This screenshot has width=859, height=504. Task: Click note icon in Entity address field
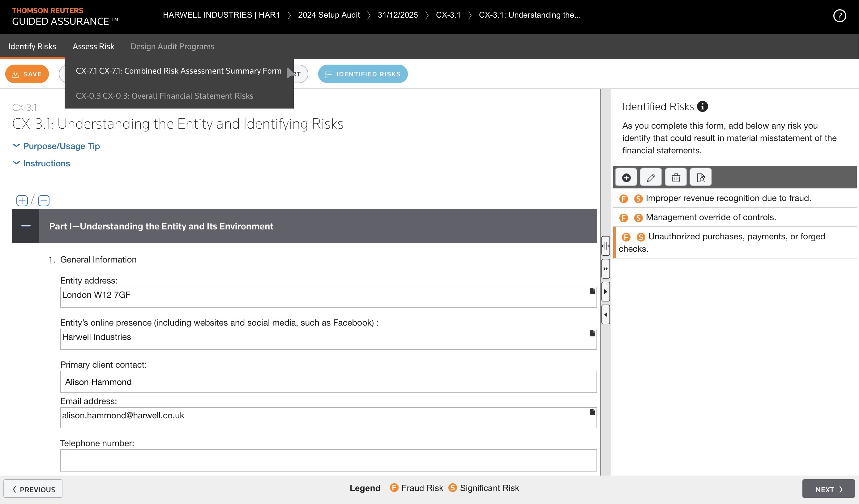592,291
